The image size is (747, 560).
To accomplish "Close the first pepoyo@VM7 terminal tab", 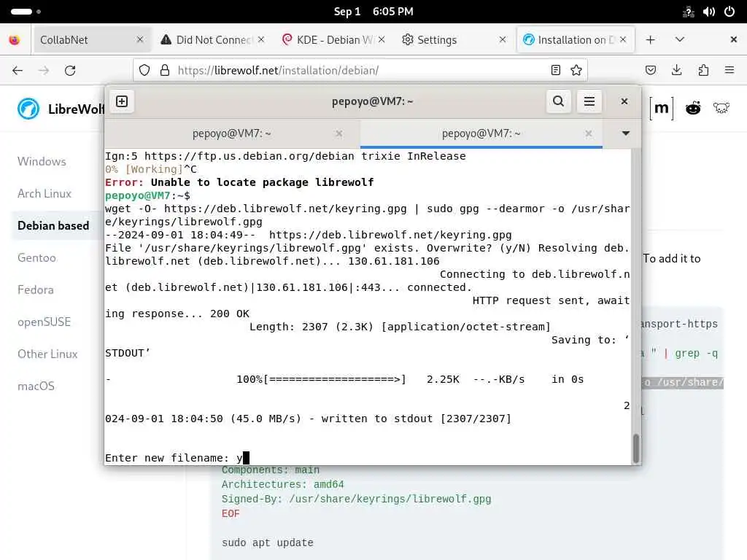I will [339, 134].
